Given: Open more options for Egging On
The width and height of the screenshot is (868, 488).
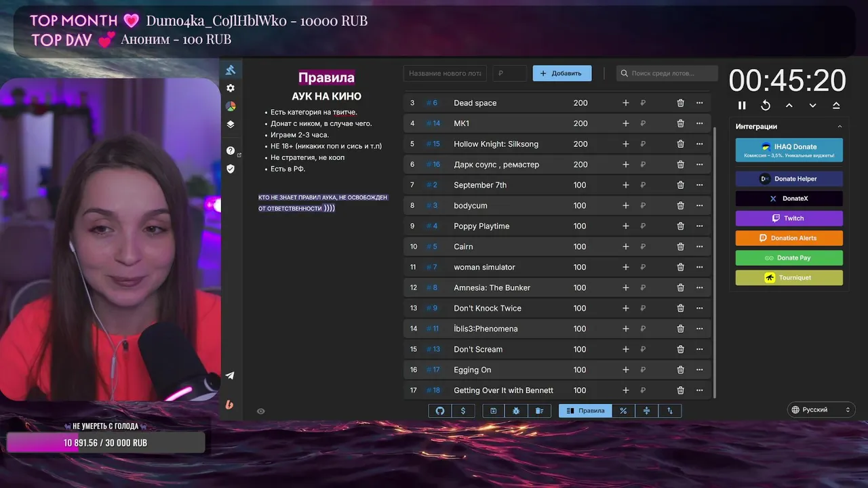Looking at the screenshot, I should point(699,370).
